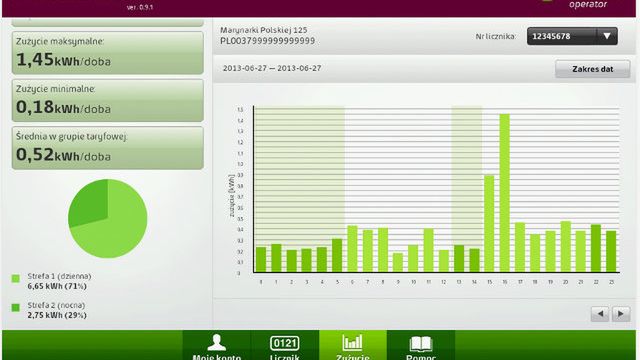Image resolution: width=640 pixels, height=360 pixels.
Task: Open the Pomoc book icon
Action: tap(420, 344)
